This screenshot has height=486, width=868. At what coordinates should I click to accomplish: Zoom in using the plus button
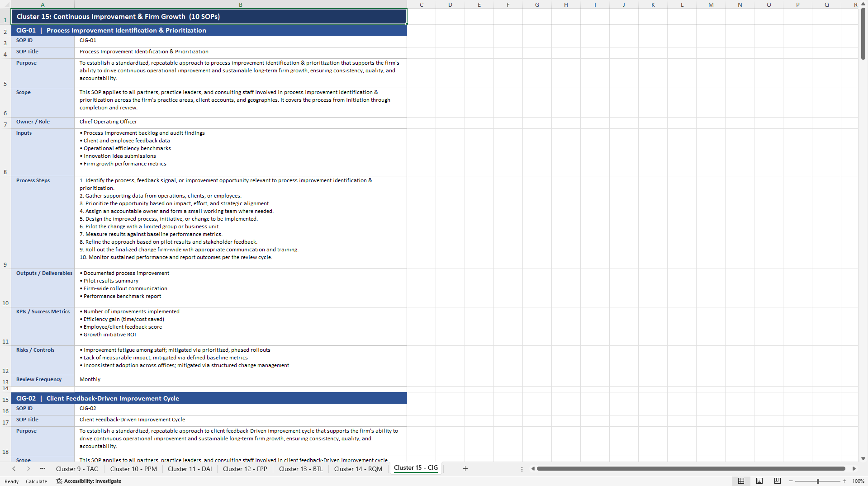(844, 481)
